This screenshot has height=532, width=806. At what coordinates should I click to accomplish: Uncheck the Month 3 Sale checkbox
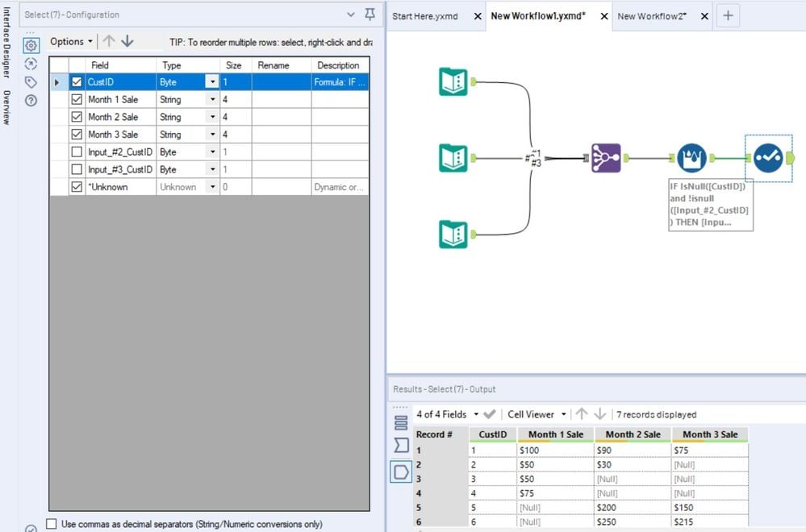pyautogui.click(x=77, y=134)
